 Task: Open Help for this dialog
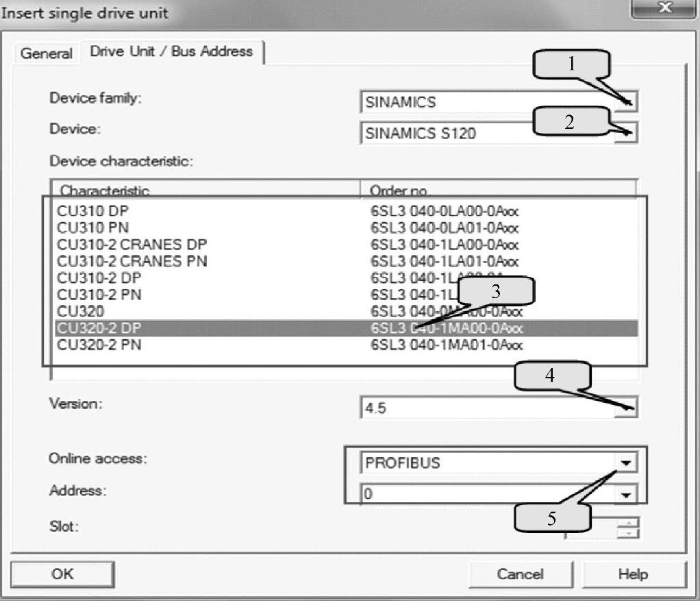634,574
